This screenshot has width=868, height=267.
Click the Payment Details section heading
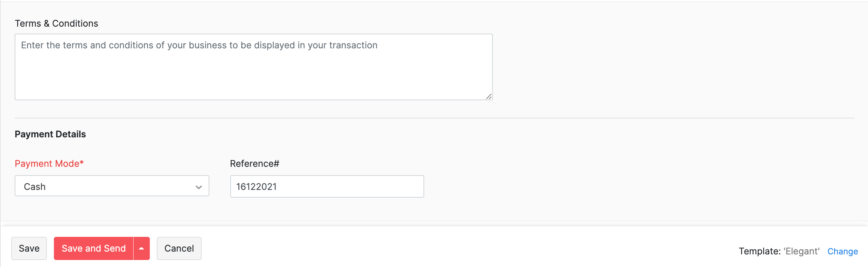pyautogui.click(x=50, y=134)
